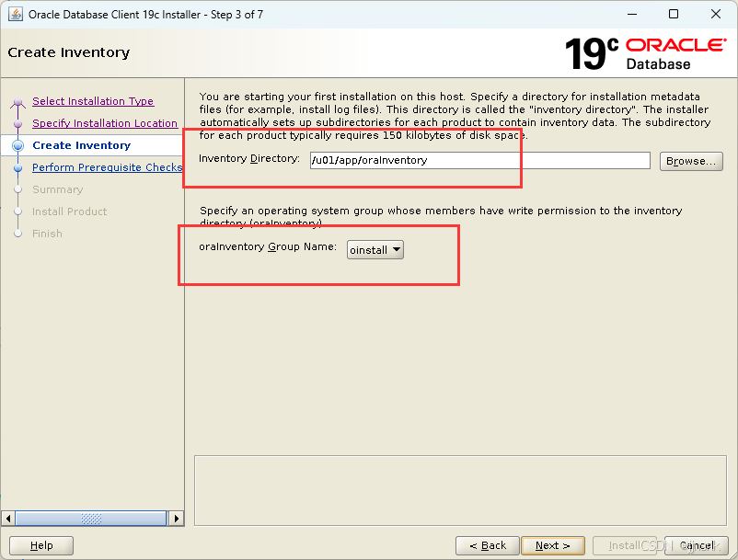The width and height of the screenshot is (738, 560).
Task: Browse for an inventory directory
Action: 691,161
